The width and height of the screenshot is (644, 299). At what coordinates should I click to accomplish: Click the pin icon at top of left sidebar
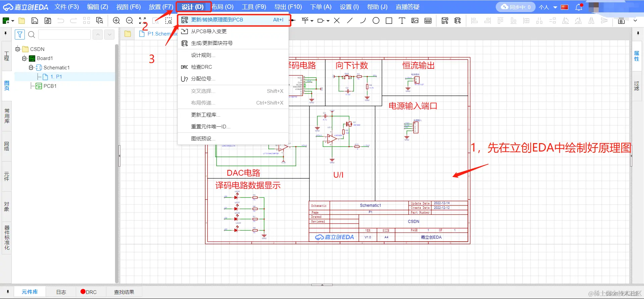[5, 34]
